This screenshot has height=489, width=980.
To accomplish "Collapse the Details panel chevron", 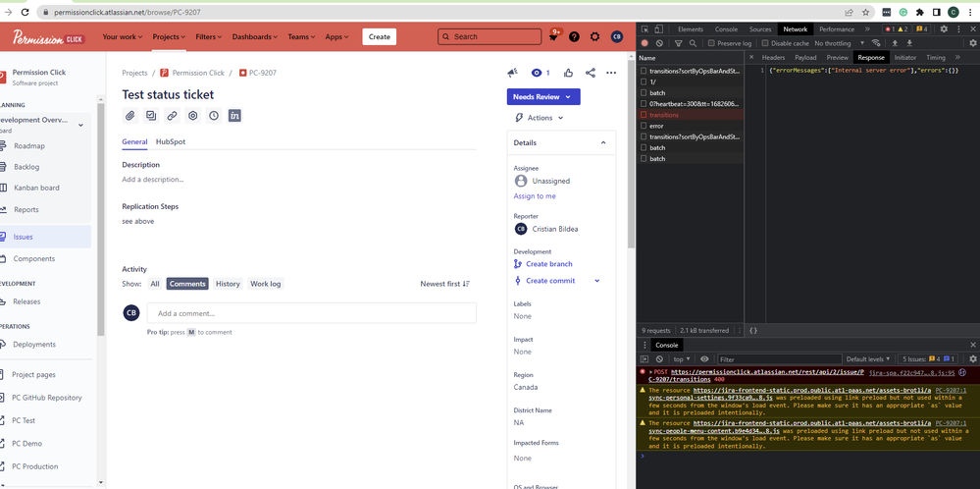I will coord(603,143).
